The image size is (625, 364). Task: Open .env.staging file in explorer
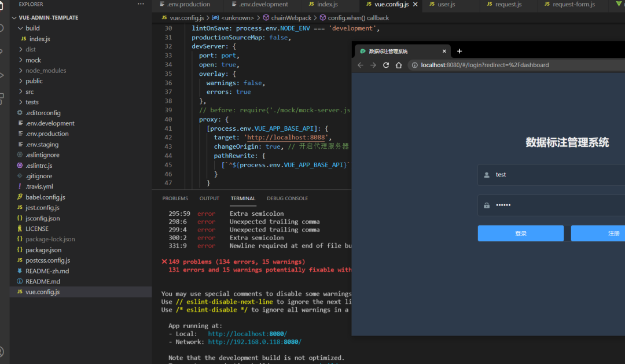pos(42,144)
